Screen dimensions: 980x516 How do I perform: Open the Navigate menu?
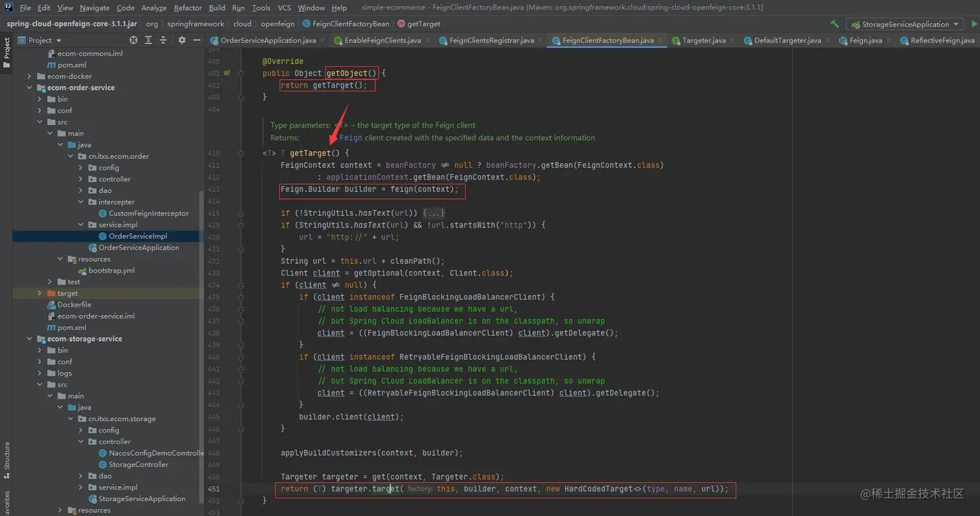(x=95, y=8)
